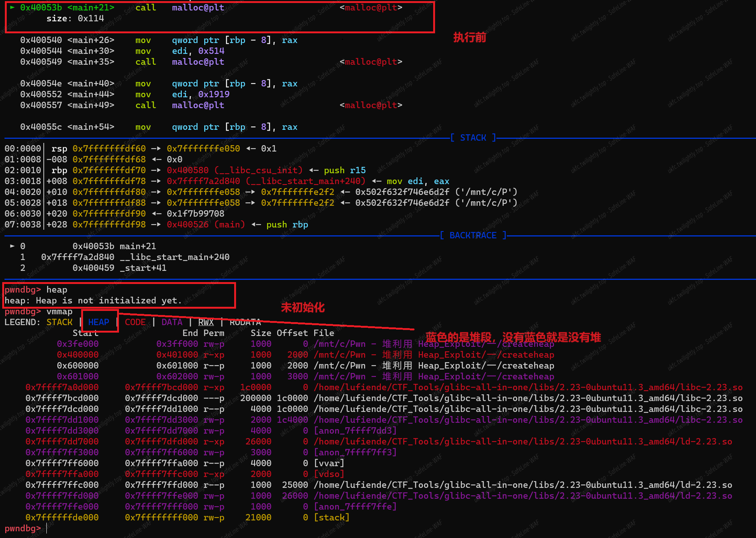
Task: Click the green current-instruction arrow at main+21
Action: tap(12, 7)
